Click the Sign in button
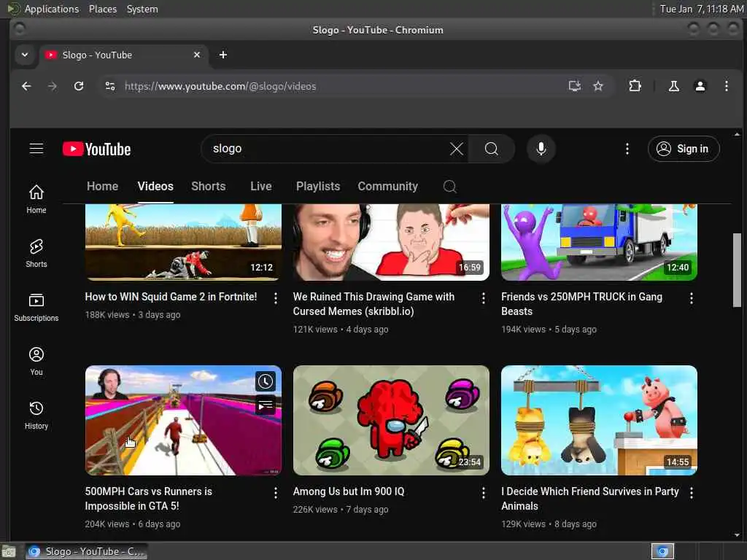This screenshot has width=747, height=560. point(683,149)
